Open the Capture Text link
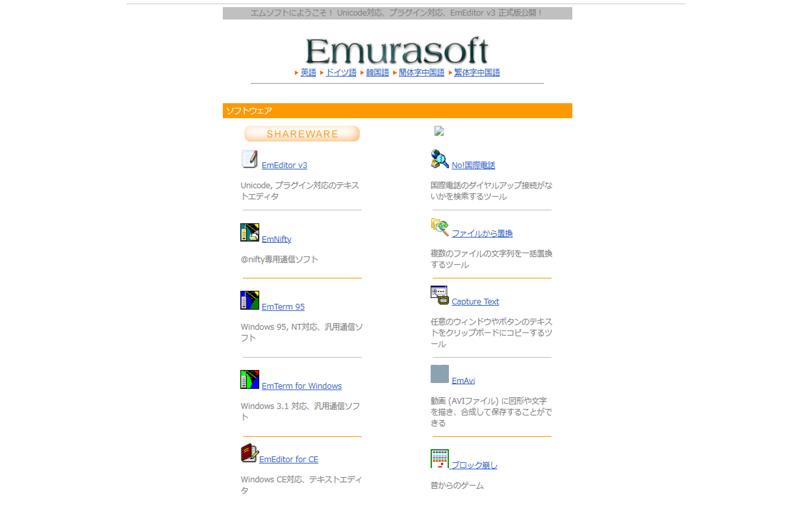This screenshot has height=507, width=812. point(476,302)
